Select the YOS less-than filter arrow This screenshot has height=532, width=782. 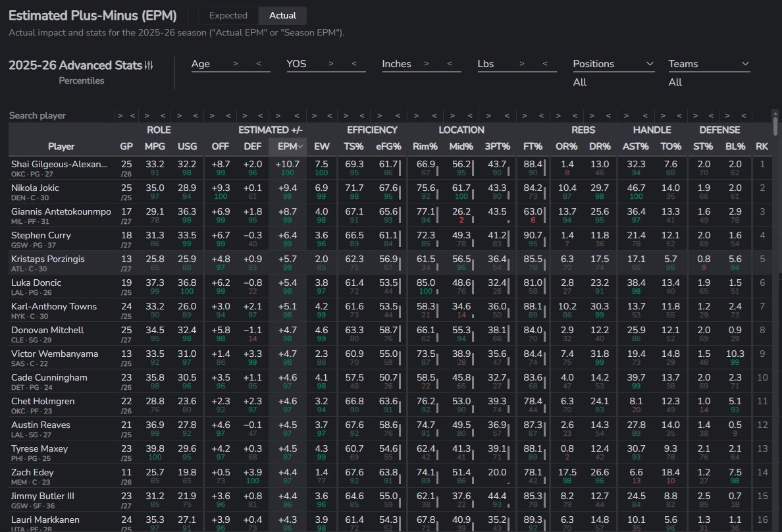(354, 64)
